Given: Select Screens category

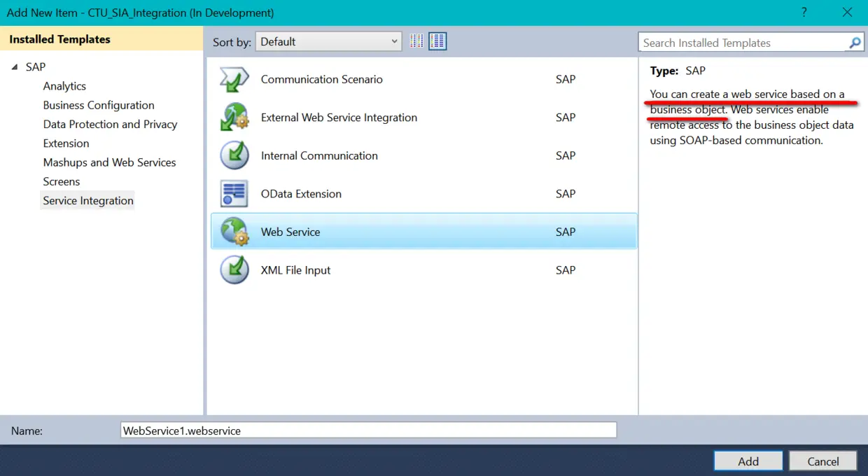Looking at the screenshot, I should point(62,181).
